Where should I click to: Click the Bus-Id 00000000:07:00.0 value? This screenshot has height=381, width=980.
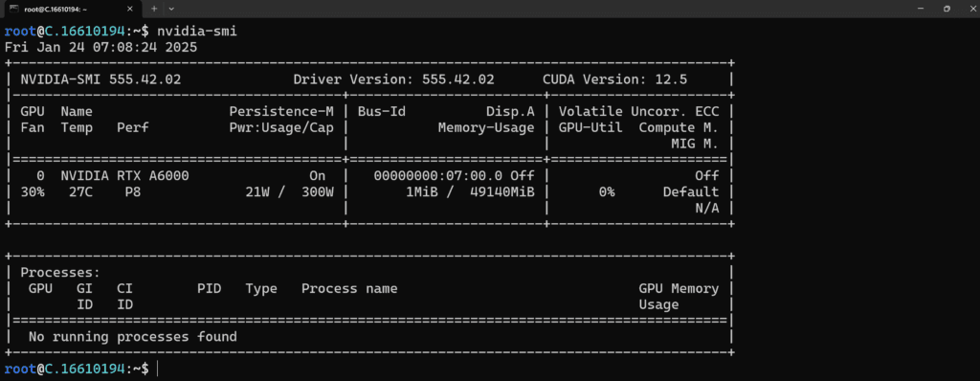click(x=438, y=176)
